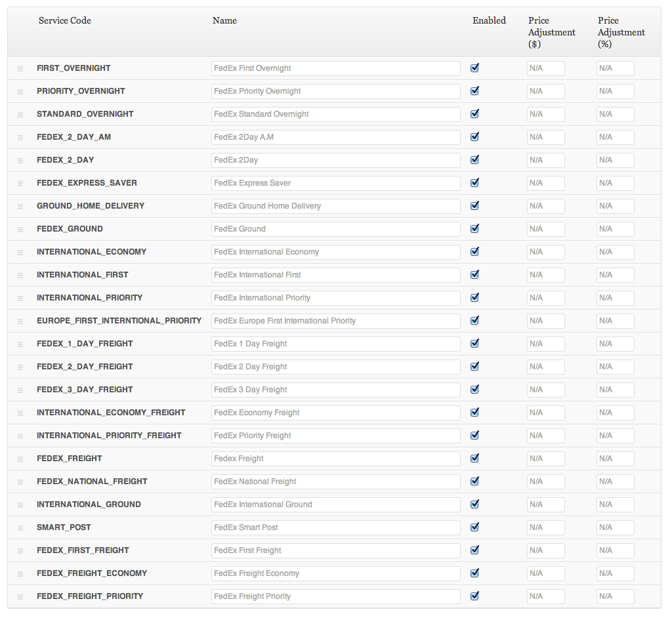Click drag handle for FEDEX_FREIGHT row

tap(20, 459)
